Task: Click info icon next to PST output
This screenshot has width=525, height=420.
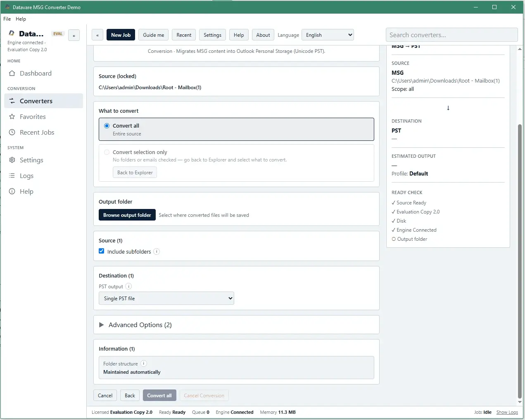Action: pos(128,287)
